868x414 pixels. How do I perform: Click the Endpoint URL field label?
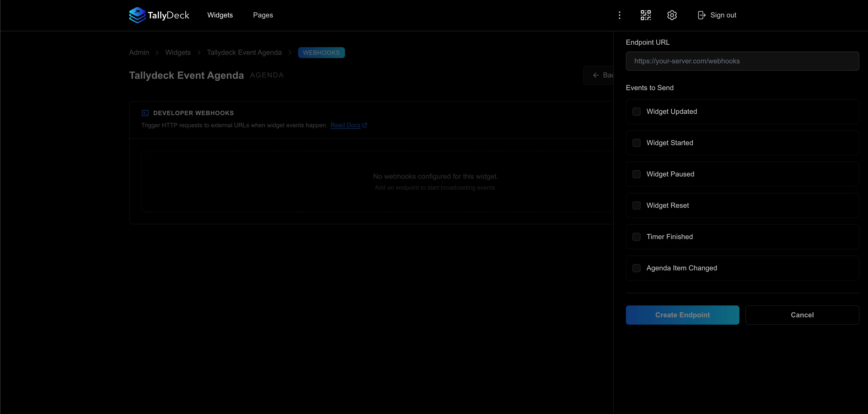tap(648, 42)
